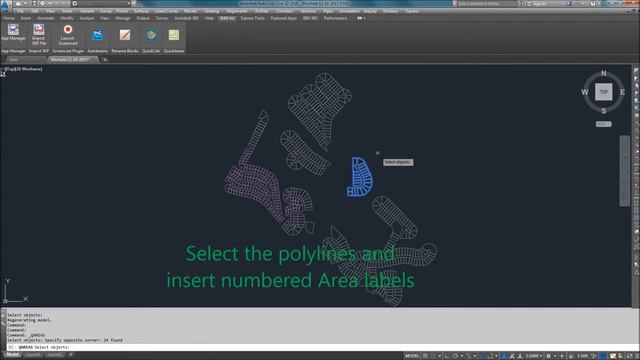The width and height of the screenshot is (640, 360).
Task: Open the Insert ribbon tab
Action: pyautogui.click(x=26, y=18)
